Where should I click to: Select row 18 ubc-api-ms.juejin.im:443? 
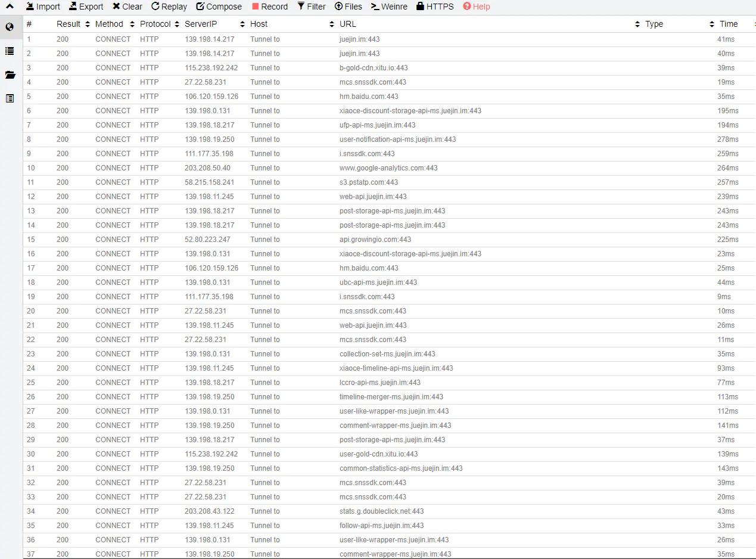pos(389,282)
